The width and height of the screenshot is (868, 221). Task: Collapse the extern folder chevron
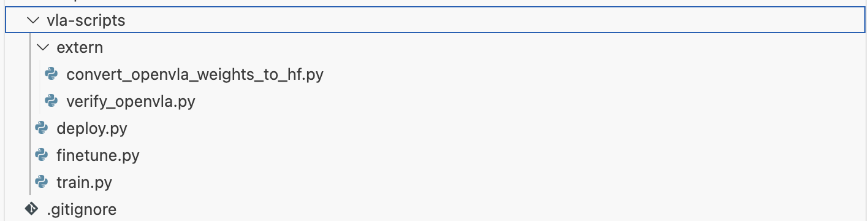42,48
